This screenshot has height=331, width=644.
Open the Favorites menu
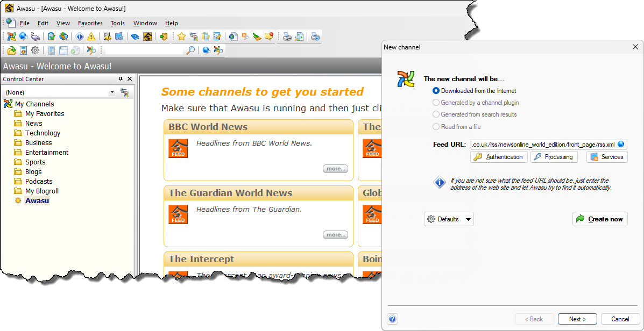[x=90, y=24]
